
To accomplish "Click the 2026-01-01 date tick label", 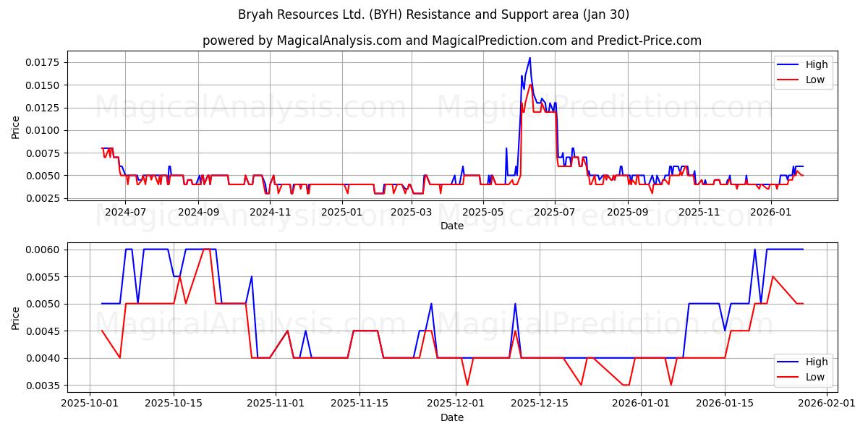I will pos(642,403).
